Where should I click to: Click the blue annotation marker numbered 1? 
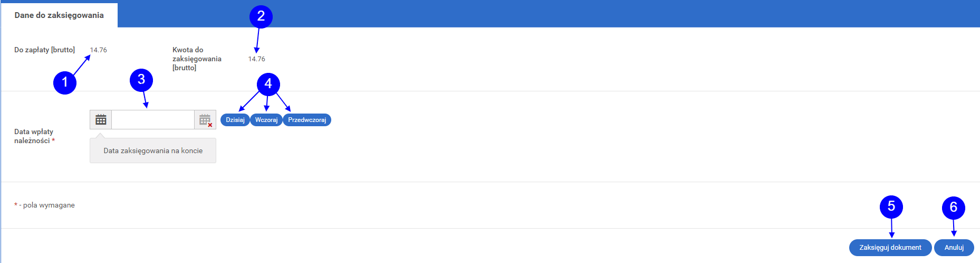[65, 83]
